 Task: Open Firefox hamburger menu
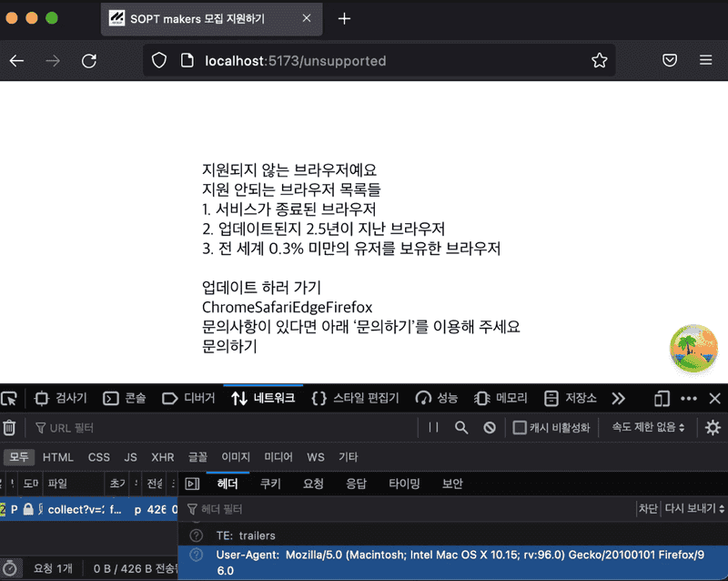point(705,60)
